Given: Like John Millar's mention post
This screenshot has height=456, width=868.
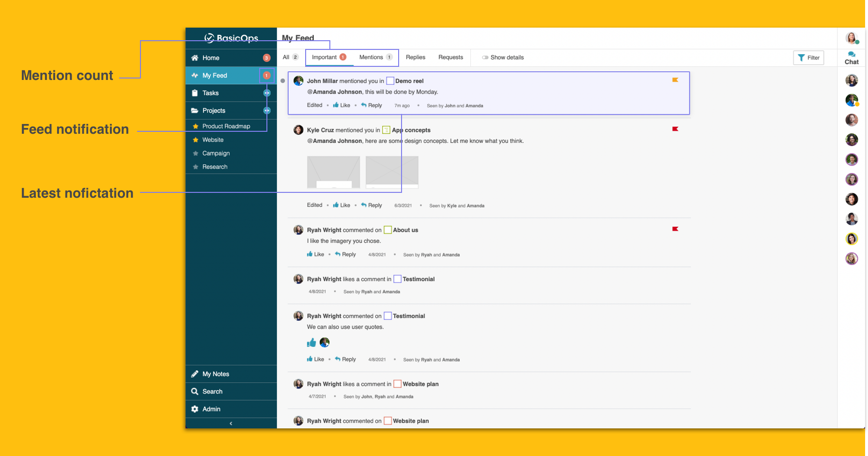Looking at the screenshot, I should tap(341, 105).
